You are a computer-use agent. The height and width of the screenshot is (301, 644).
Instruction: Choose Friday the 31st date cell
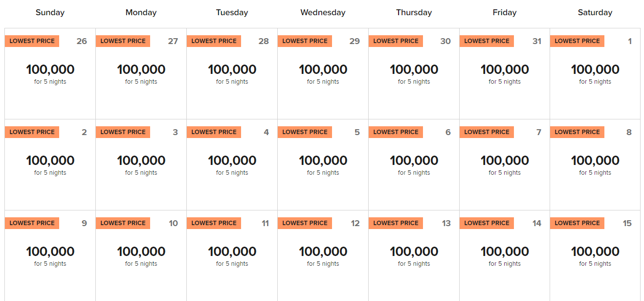click(505, 73)
